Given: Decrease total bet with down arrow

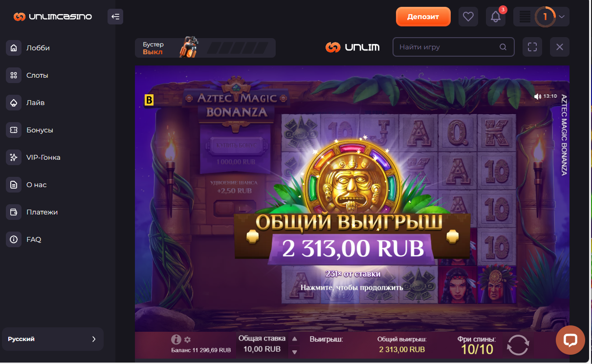Looking at the screenshot, I should pos(294,352).
